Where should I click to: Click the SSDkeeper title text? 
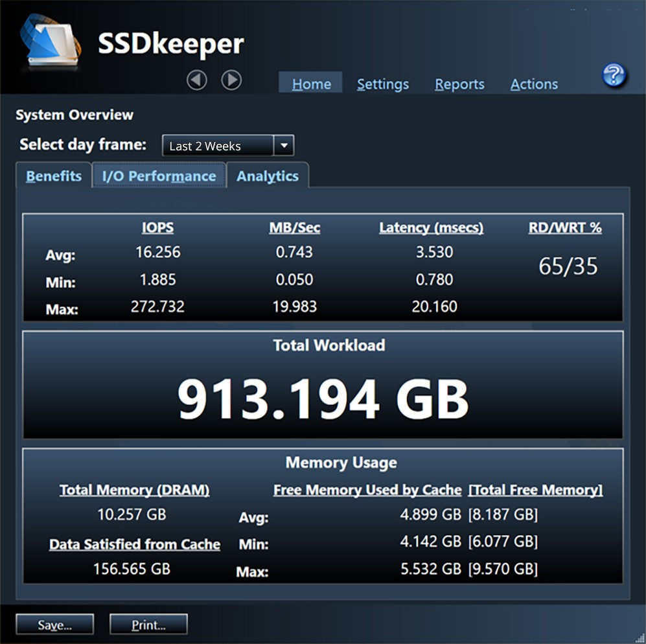pos(170,44)
